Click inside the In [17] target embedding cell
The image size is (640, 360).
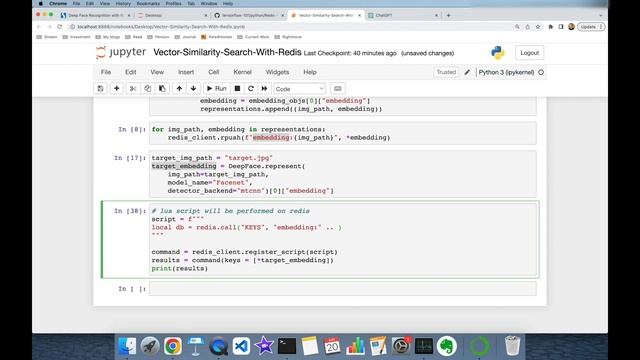pos(343,174)
